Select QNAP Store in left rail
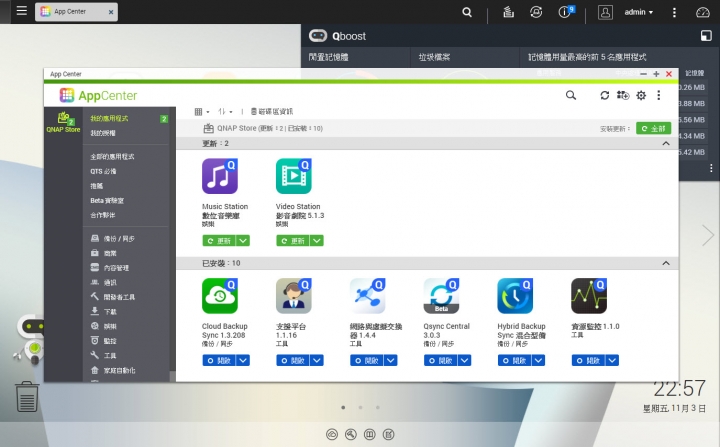The image size is (720, 447). (x=63, y=122)
